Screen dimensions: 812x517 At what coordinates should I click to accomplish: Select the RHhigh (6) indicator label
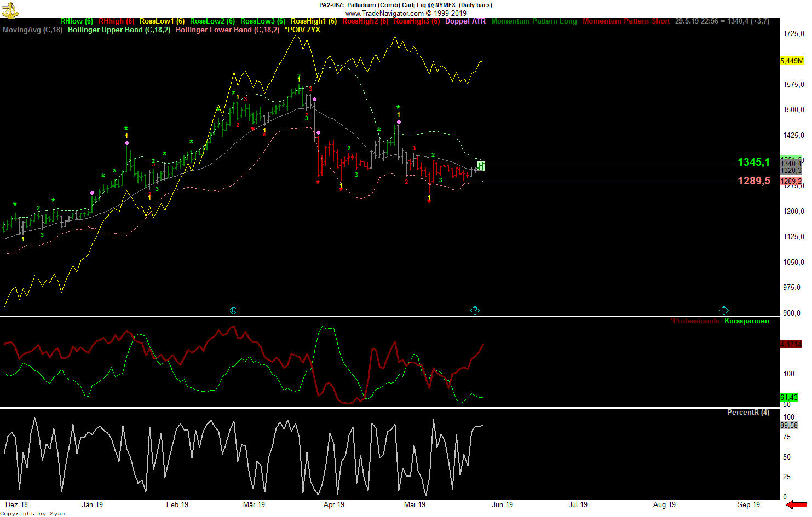[x=117, y=21]
